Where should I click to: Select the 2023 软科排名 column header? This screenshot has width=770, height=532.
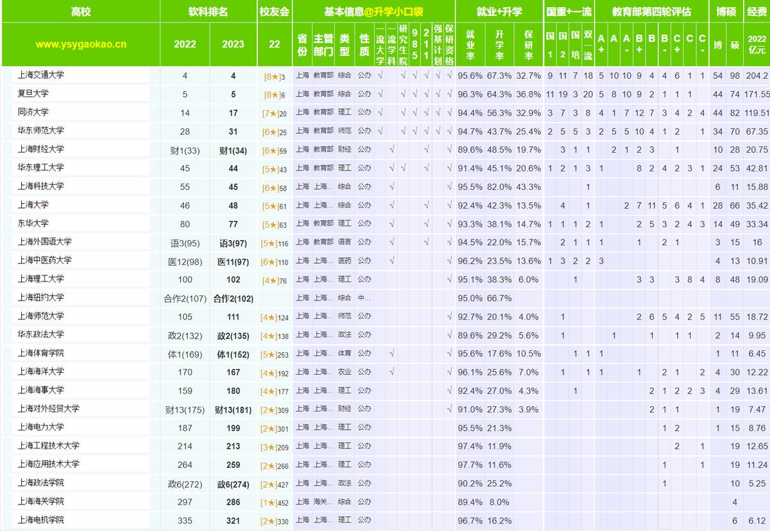click(x=234, y=44)
